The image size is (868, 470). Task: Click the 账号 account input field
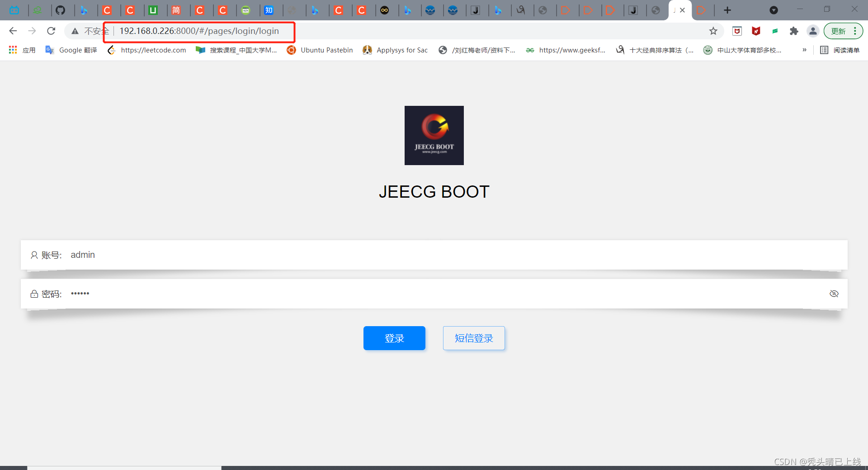pyautogui.click(x=434, y=255)
